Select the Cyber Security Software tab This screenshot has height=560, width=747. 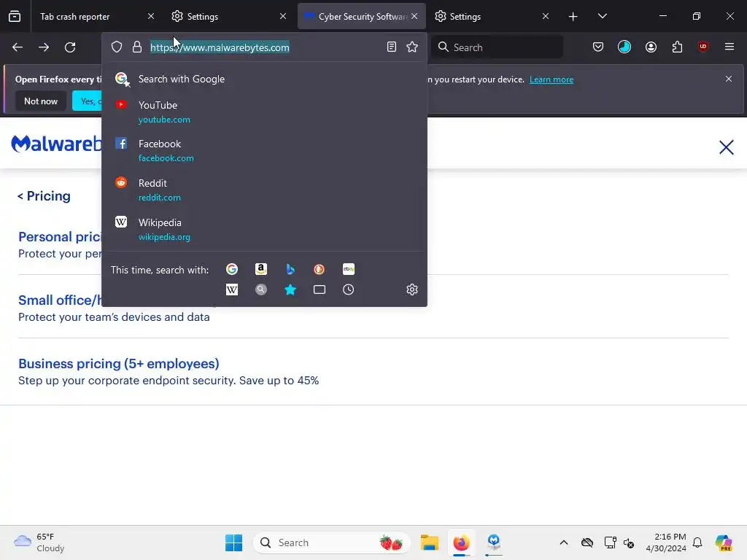362,17
